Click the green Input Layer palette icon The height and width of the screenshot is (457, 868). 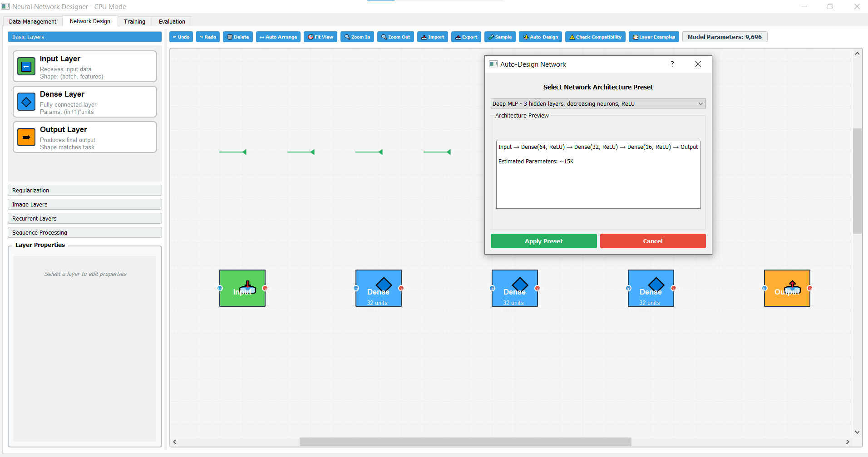(26, 66)
